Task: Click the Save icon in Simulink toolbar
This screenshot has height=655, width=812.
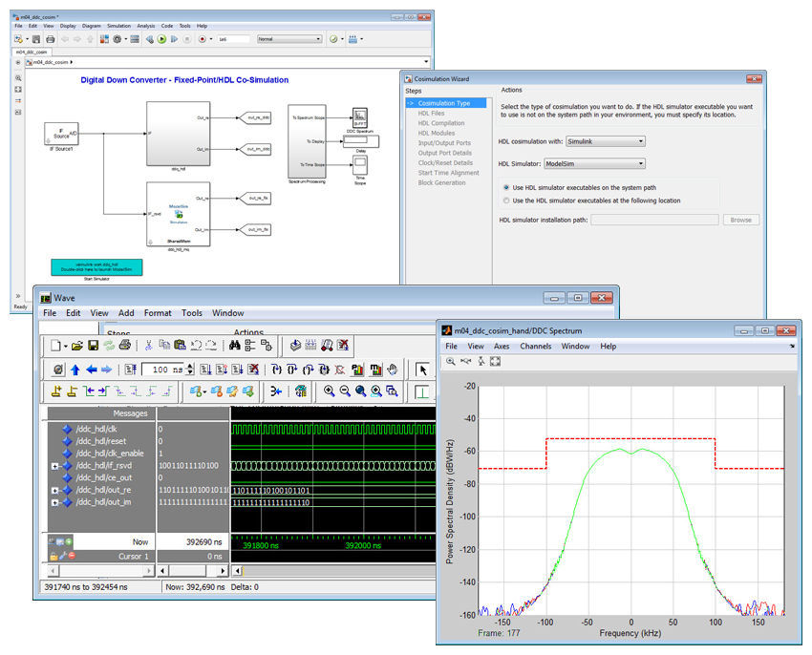Action: (x=36, y=39)
